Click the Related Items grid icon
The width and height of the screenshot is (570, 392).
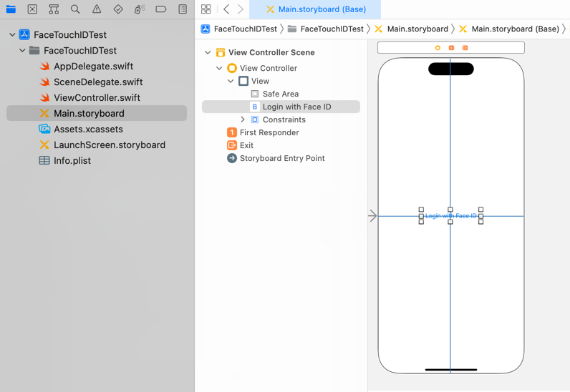click(206, 9)
